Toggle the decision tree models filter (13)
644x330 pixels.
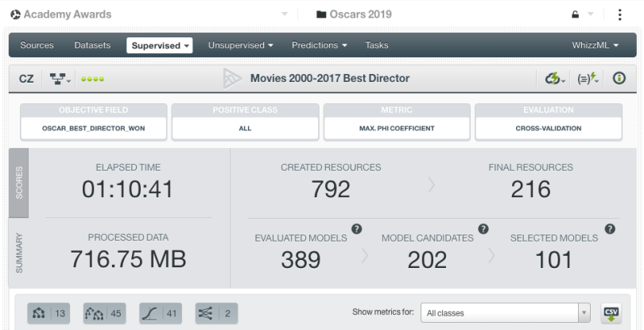(48, 313)
